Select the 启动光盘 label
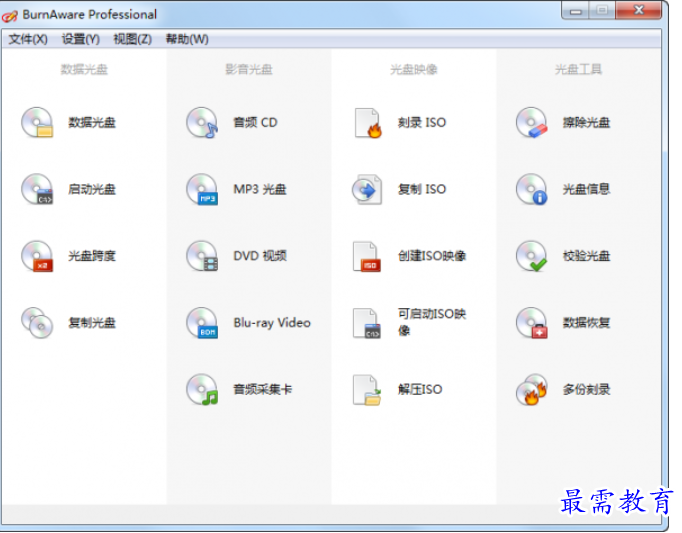This screenshot has height=533, width=682. [92, 189]
